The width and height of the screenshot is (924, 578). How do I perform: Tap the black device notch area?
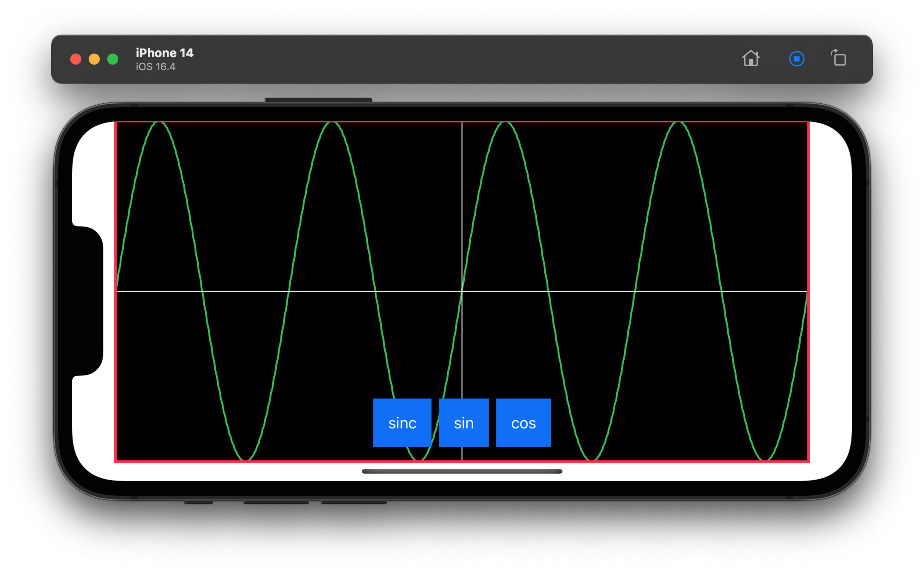(88, 300)
